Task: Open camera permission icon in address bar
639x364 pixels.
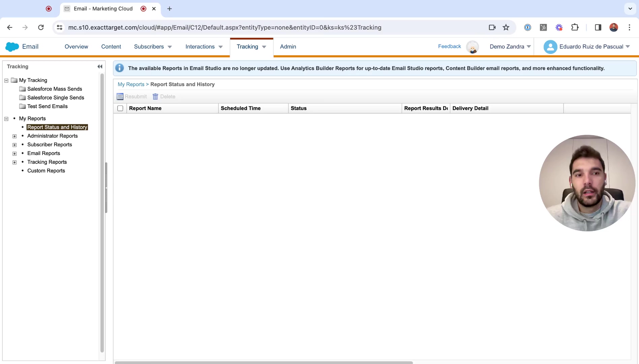Action: [492, 27]
